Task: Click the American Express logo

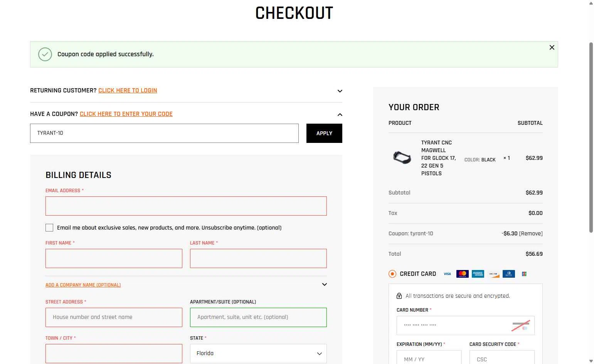Action: tap(478, 274)
